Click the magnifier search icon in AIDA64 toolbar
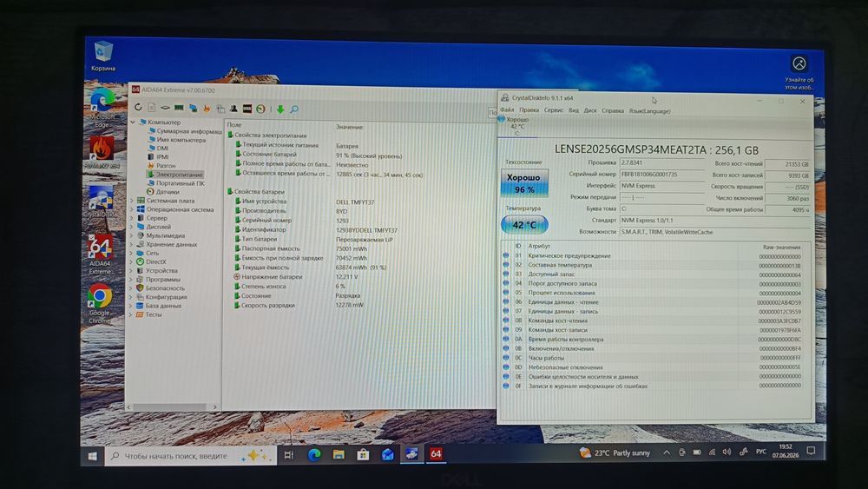This screenshot has height=489, width=868. [294, 109]
